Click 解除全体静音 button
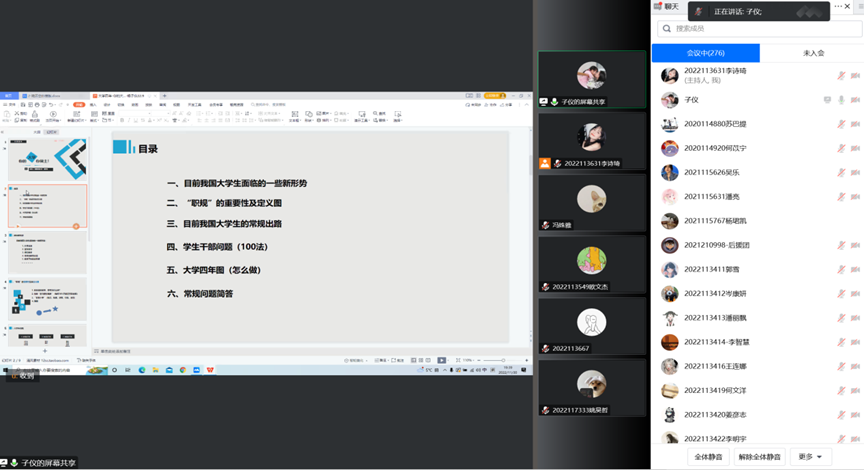The height and width of the screenshot is (470, 864). point(759,457)
